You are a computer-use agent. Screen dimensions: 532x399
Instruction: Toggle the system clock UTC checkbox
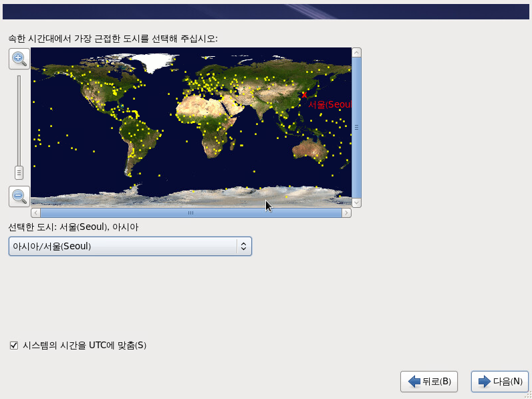click(x=14, y=346)
